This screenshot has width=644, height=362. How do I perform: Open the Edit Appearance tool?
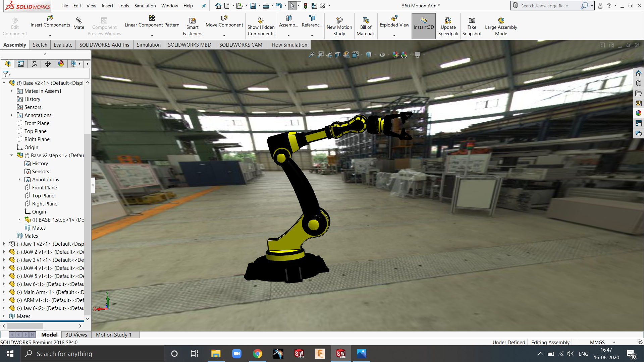tap(395, 55)
